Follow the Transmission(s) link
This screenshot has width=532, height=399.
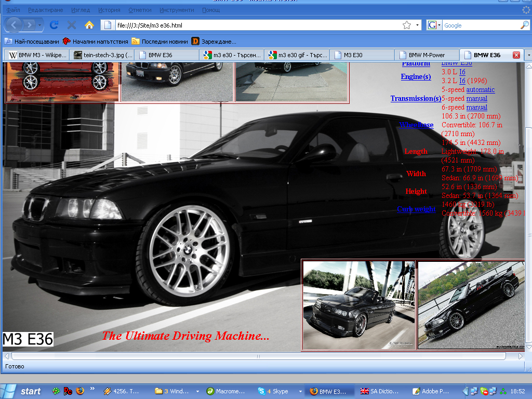[x=416, y=98]
